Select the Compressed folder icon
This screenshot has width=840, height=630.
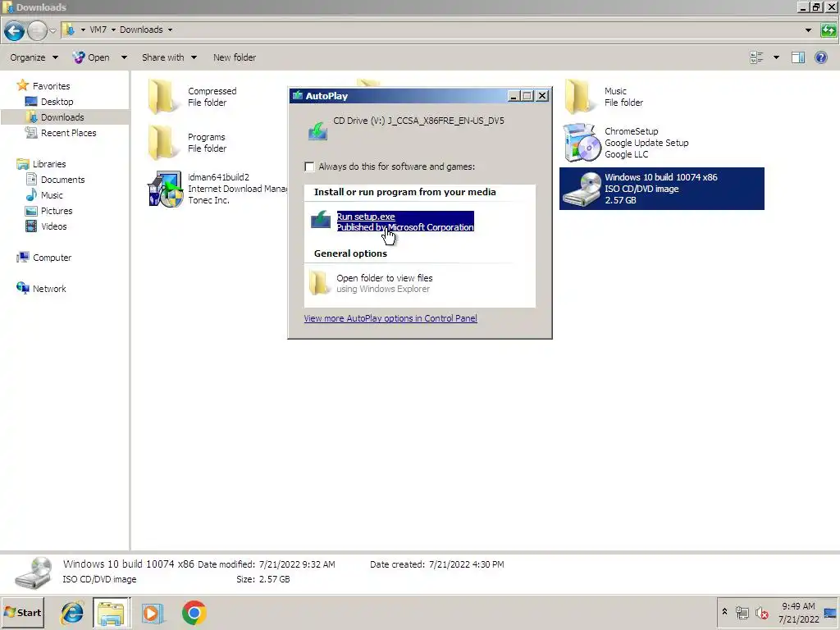pos(163,97)
